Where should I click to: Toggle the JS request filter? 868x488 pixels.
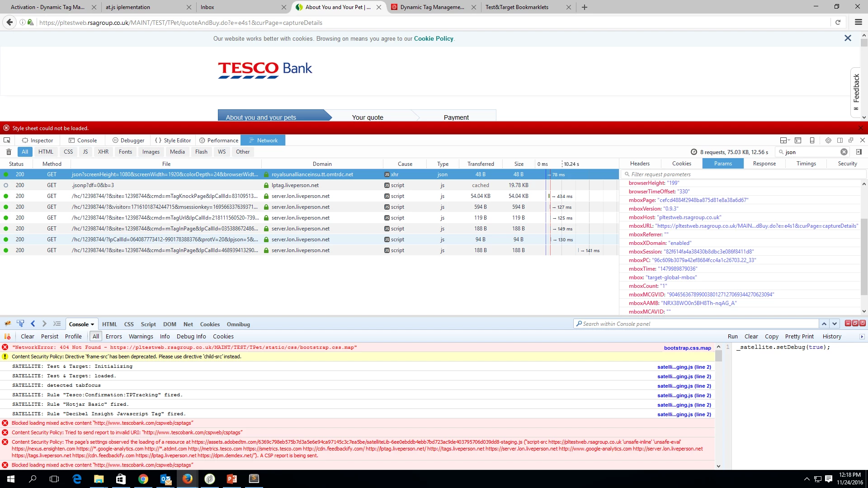[x=85, y=152]
